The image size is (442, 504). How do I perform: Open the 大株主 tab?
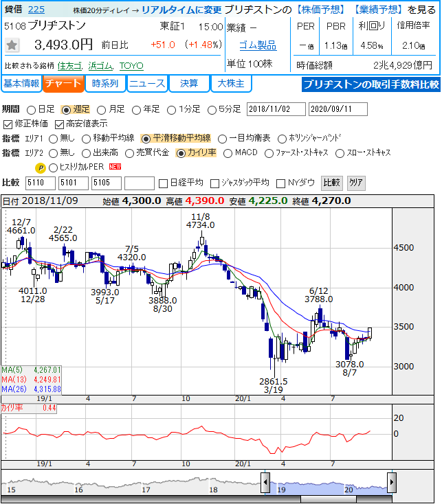tap(231, 84)
